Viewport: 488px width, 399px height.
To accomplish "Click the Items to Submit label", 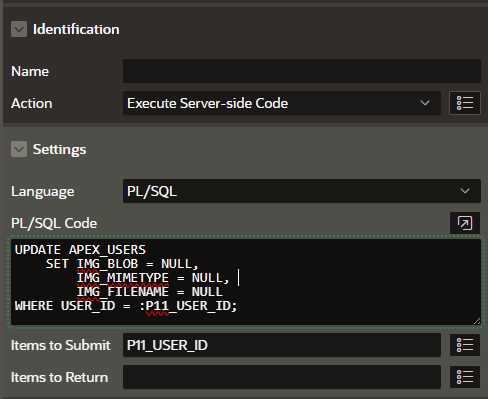I will tap(61, 345).
